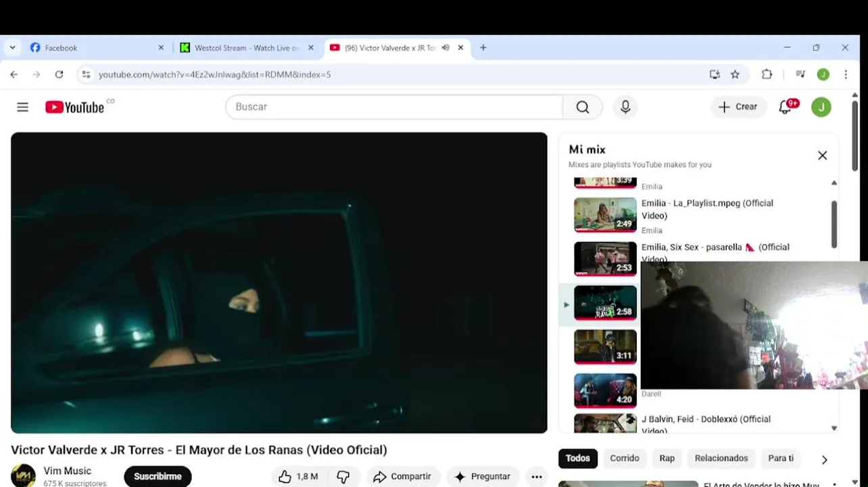
Task: Open the media control icon in toolbar
Action: pyautogui.click(x=800, y=74)
